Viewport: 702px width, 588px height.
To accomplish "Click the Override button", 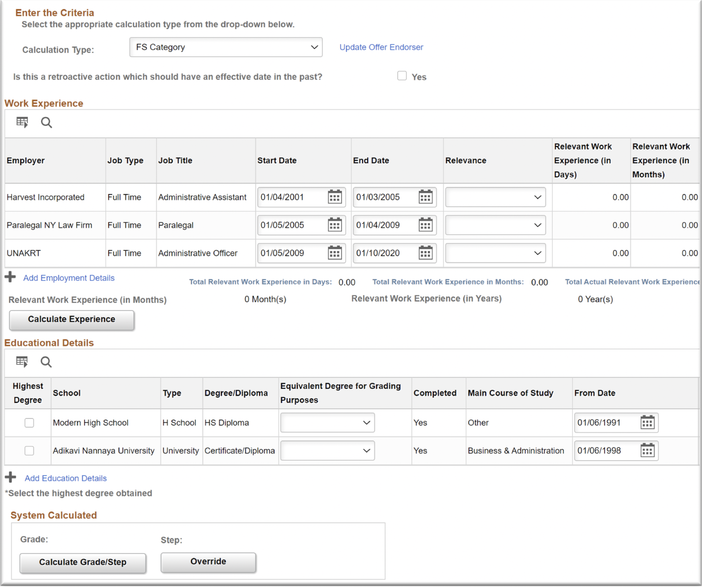I will click(x=208, y=562).
